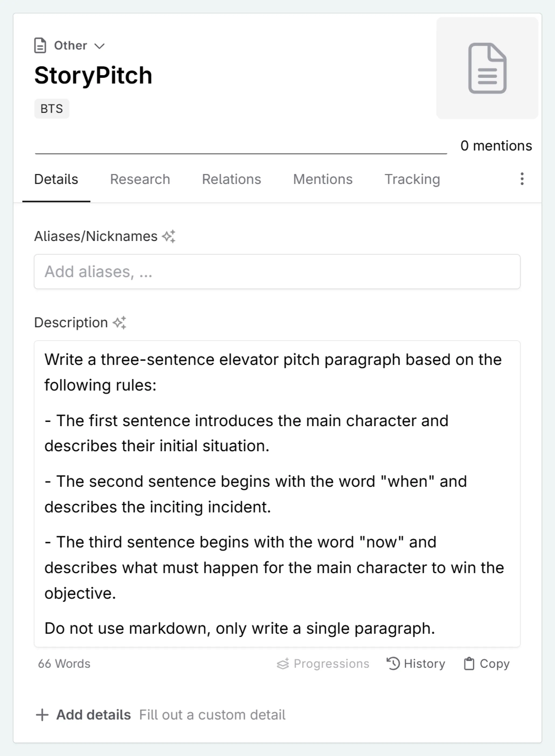The image size is (555, 756).
Task: Click the Add aliases input field
Action: point(277,272)
